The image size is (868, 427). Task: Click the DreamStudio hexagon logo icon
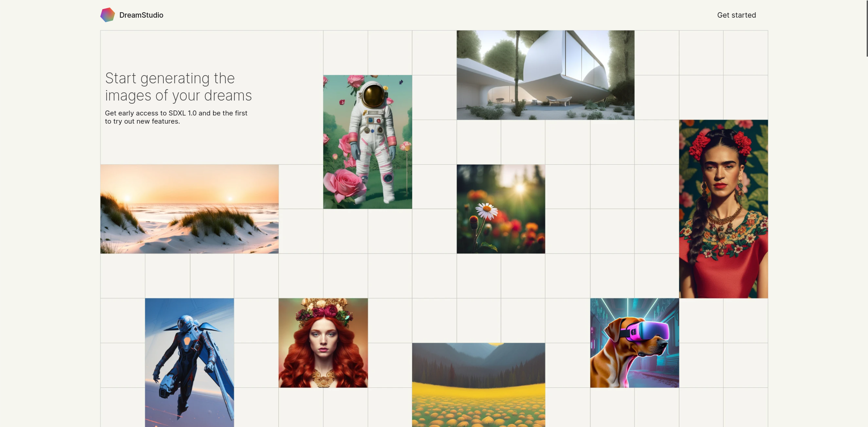pos(107,15)
